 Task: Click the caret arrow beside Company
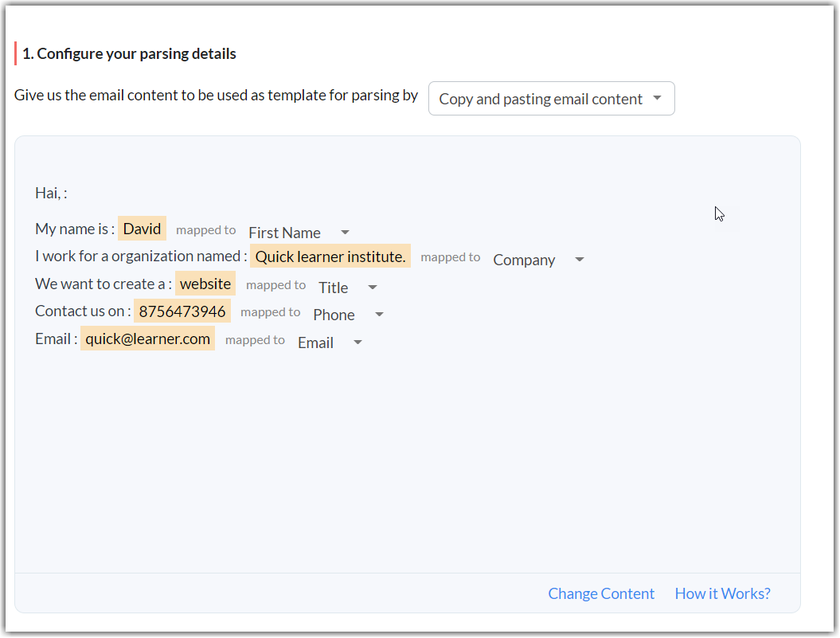coord(580,260)
